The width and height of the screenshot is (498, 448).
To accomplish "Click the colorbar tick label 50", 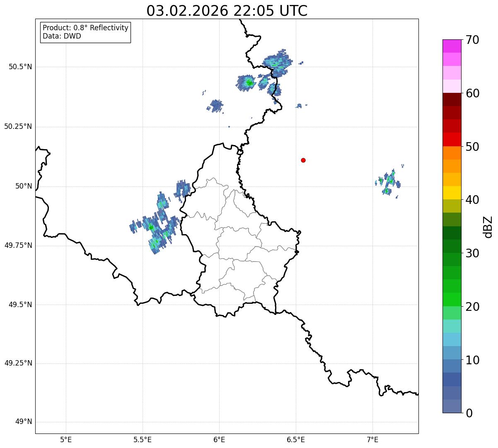I will tap(472, 147).
